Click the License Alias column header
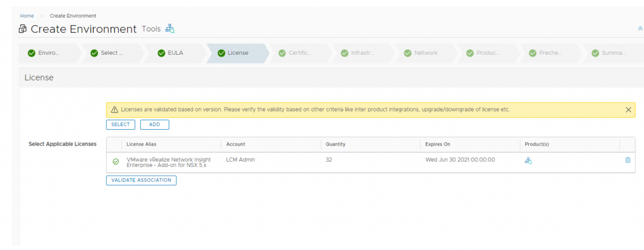 (x=142, y=144)
